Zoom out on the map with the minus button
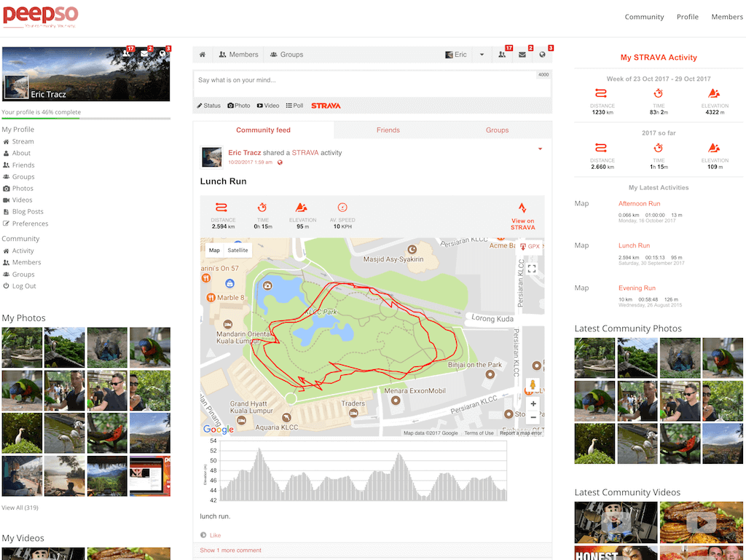746x560 pixels. coord(533,417)
